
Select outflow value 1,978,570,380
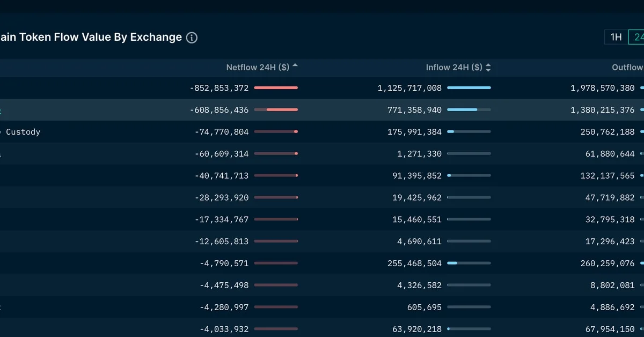[603, 88]
